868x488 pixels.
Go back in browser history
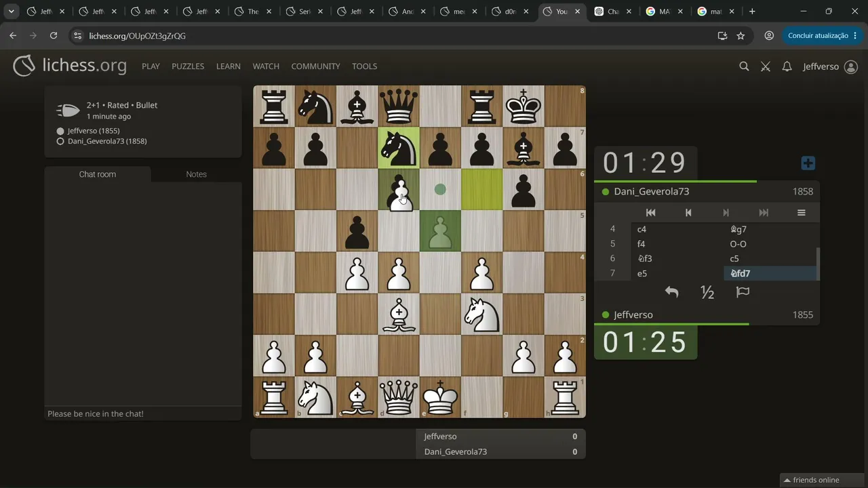[13, 36]
